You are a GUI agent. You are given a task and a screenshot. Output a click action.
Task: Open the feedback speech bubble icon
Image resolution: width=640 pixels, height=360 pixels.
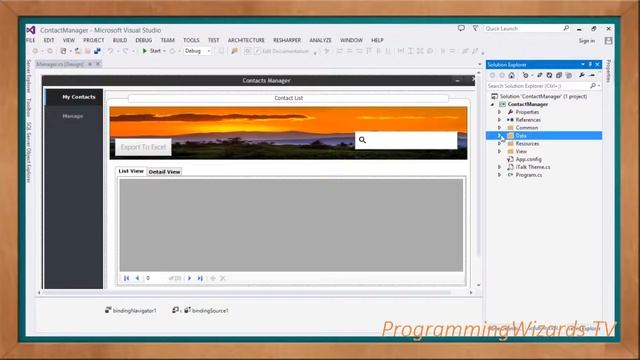tap(461, 28)
